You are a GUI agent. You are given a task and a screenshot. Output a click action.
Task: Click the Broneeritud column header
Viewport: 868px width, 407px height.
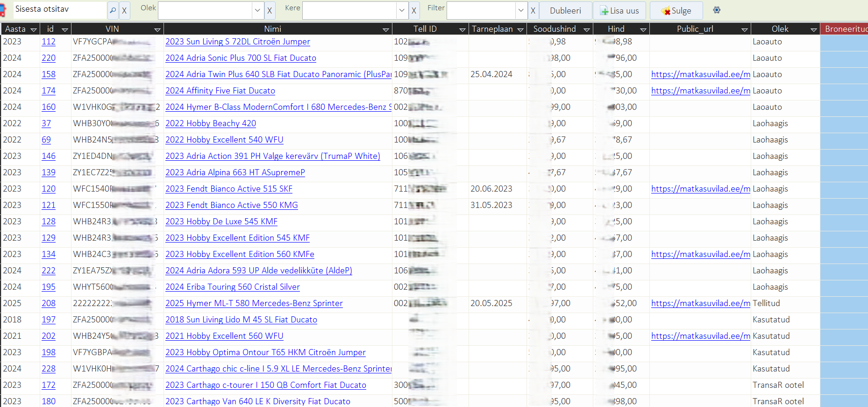[x=844, y=29]
